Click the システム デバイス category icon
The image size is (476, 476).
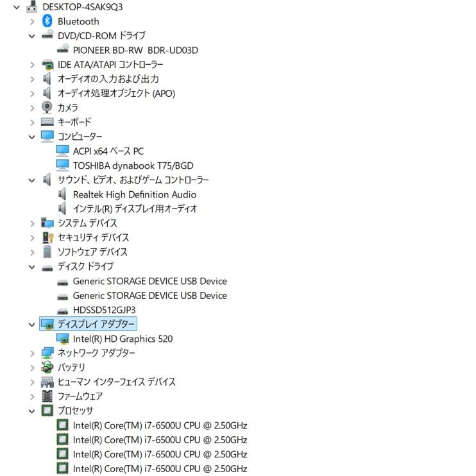point(47,223)
